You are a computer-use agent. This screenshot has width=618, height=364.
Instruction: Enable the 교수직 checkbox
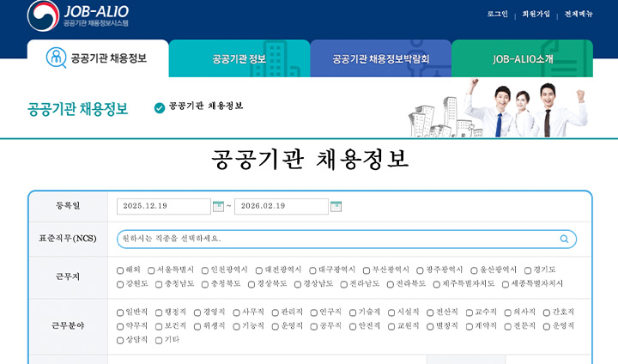coord(469,312)
